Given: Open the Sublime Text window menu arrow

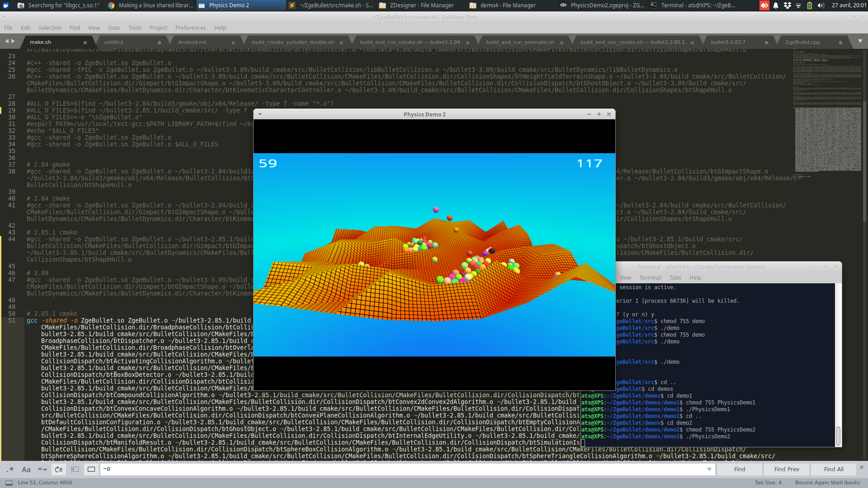Looking at the screenshot, I should click(5, 17).
